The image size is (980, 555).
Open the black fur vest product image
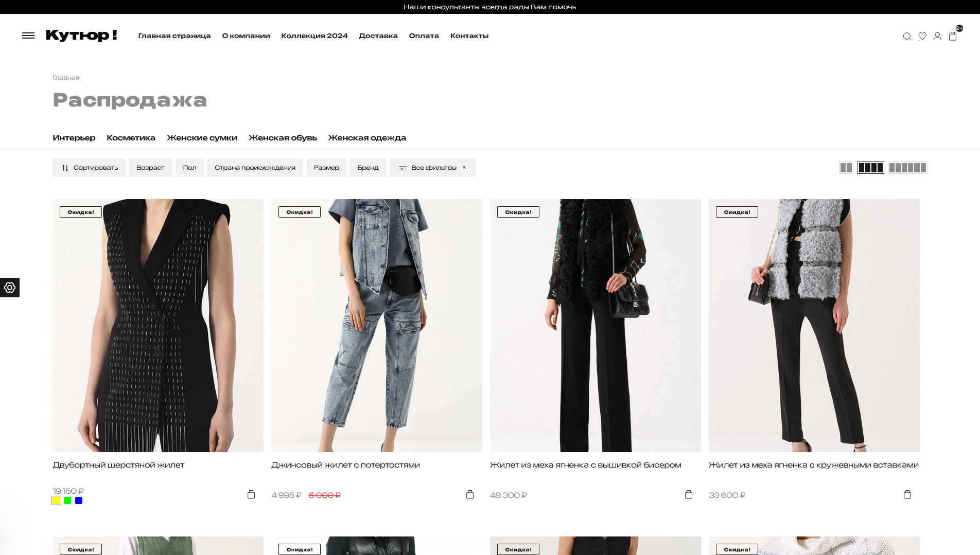click(596, 326)
